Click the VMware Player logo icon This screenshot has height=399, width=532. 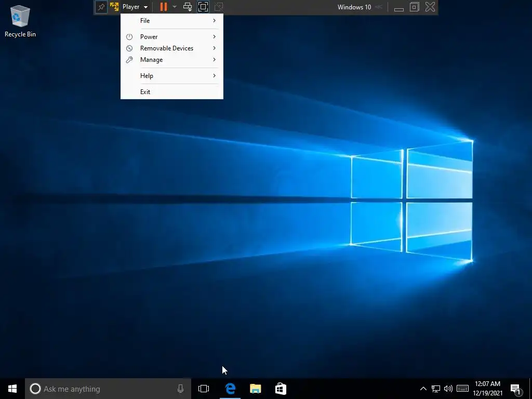(114, 7)
